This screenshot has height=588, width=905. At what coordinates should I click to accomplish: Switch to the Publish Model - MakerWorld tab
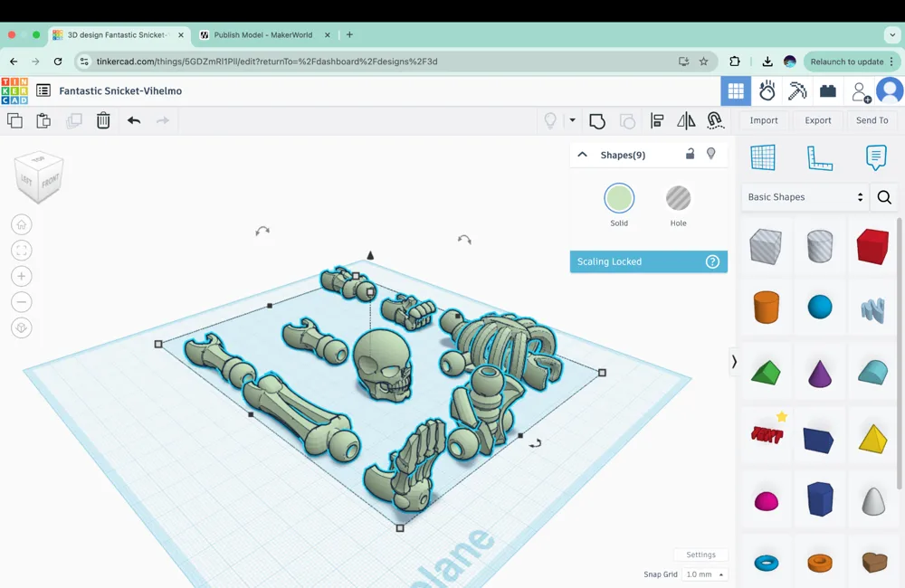coord(264,34)
